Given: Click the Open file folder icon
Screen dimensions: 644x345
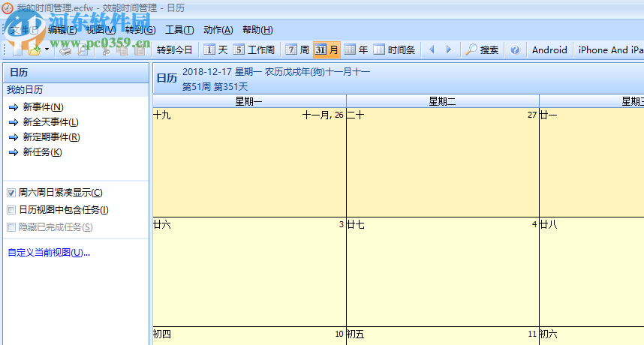Looking at the screenshot, I should click(35, 50).
